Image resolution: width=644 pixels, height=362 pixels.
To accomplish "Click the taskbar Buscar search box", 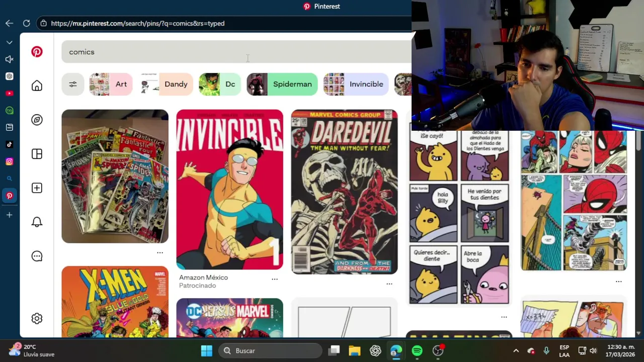I will [x=270, y=350].
